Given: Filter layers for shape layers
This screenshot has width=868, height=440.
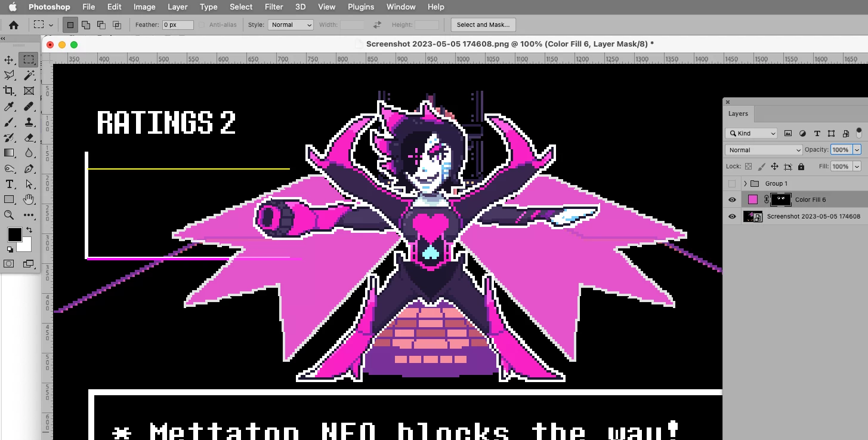Looking at the screenshot, I should pyautogui.click(x=831, y=133).
